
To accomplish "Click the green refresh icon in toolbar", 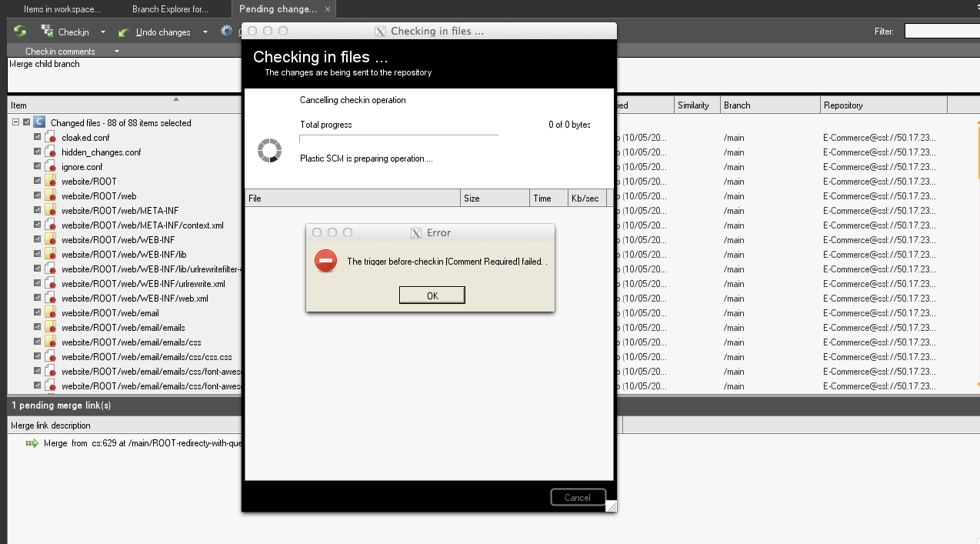I will point(19,32).
